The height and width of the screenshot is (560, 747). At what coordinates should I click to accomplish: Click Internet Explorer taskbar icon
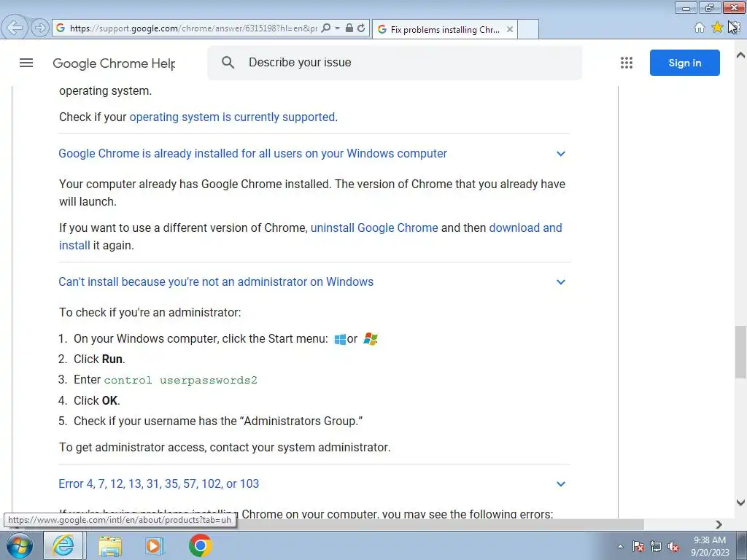[63, 545]
